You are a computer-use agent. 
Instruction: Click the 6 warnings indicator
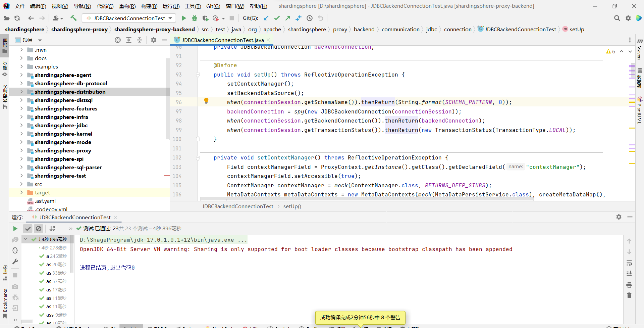click(611, 51)
